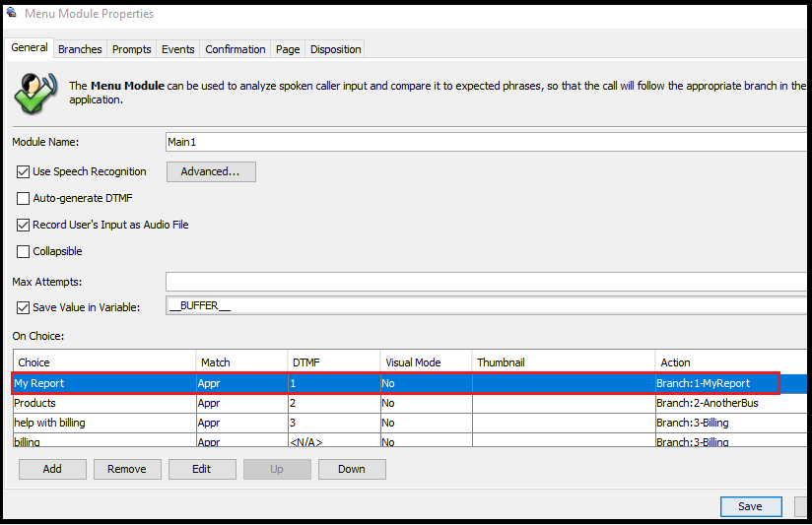Click the Edit choice button
Screen dimensions: 812x525
202,469
